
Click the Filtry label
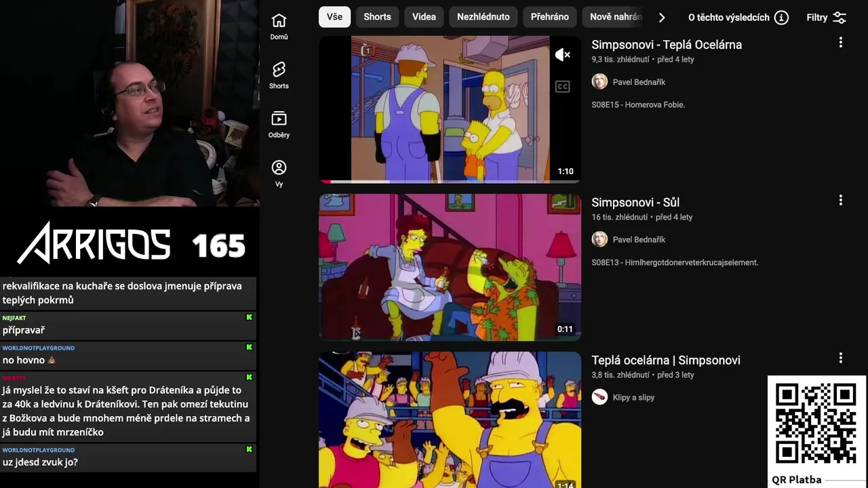[817, 18]
